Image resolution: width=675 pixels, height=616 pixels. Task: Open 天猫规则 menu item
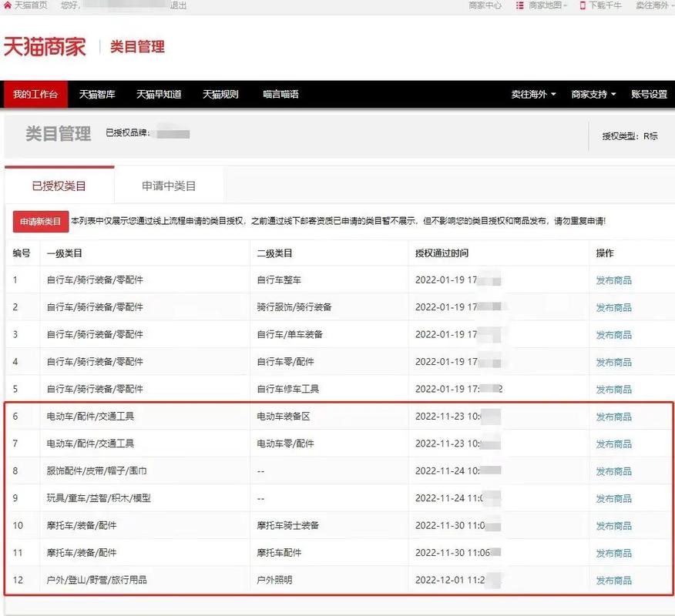tap(220, 94)
